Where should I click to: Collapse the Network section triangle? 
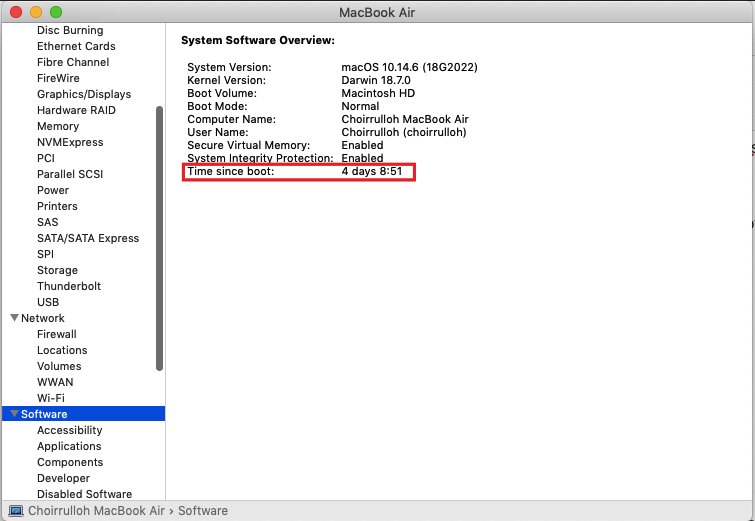[14, 318]
